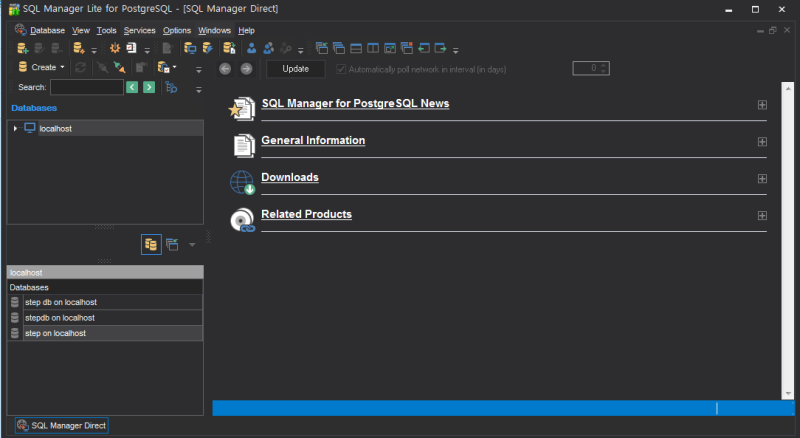
Task: Click the gear icon in main toolbar
Action: click(x=115, y=48)
